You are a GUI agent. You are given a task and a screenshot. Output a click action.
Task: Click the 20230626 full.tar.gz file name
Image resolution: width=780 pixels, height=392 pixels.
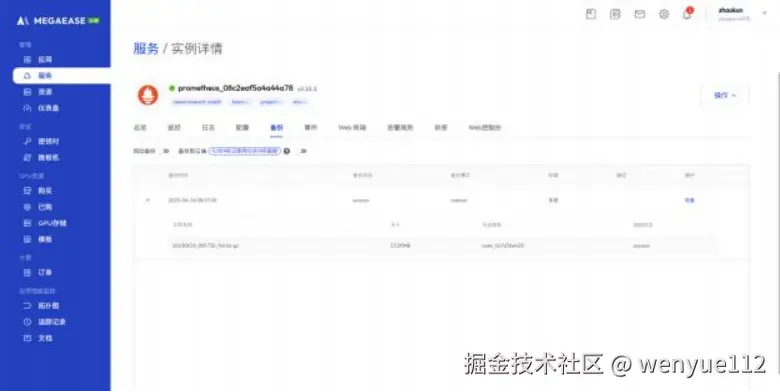pos(205,246)
